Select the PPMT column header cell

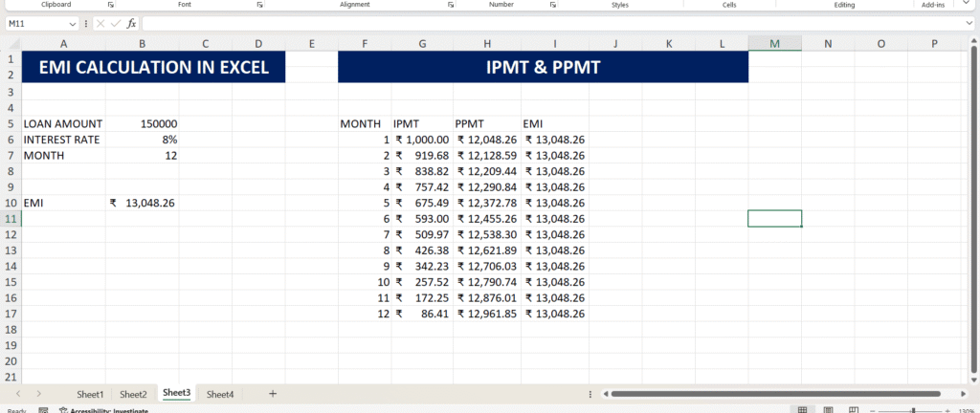(x=487, y=123)
